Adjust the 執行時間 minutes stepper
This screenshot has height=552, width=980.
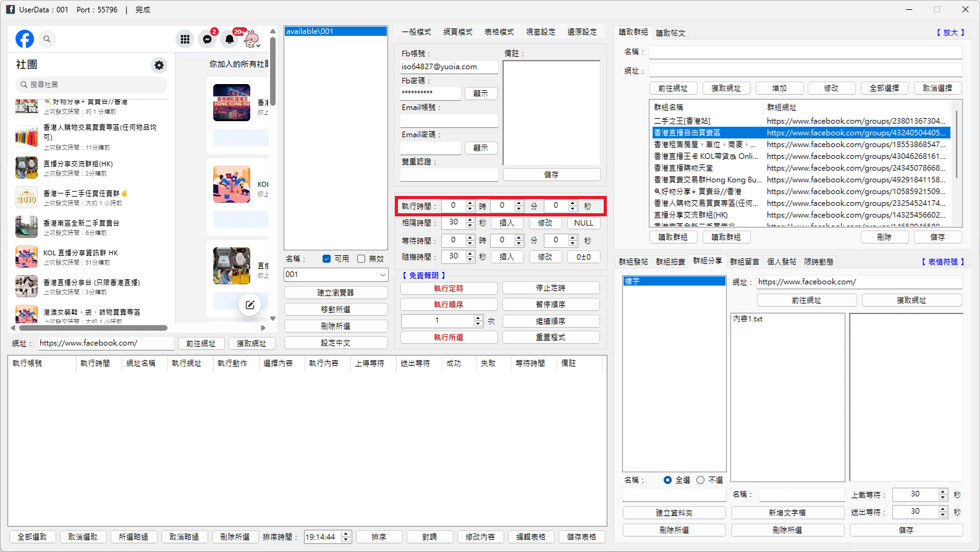519,206
